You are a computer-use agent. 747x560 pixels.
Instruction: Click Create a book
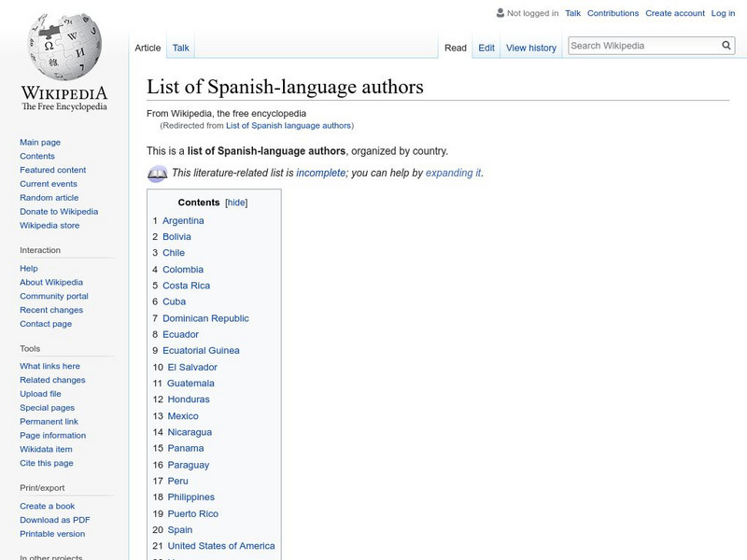click(48, 506)
